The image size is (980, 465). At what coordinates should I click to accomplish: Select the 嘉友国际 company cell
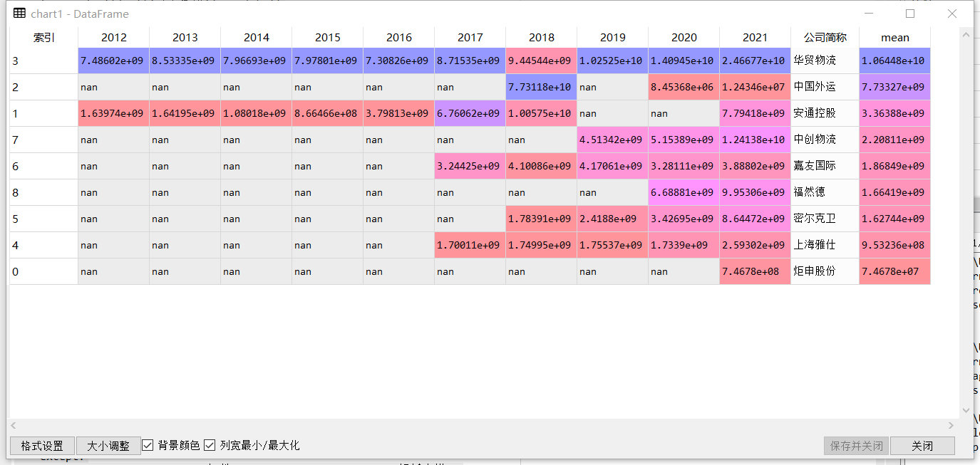[x=825, y=166]
